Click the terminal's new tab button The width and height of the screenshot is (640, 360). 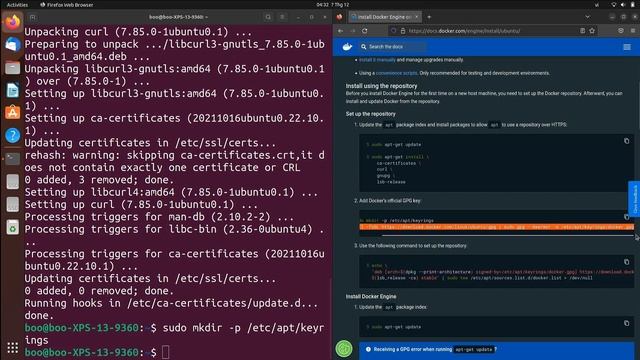tap(33, 17)
